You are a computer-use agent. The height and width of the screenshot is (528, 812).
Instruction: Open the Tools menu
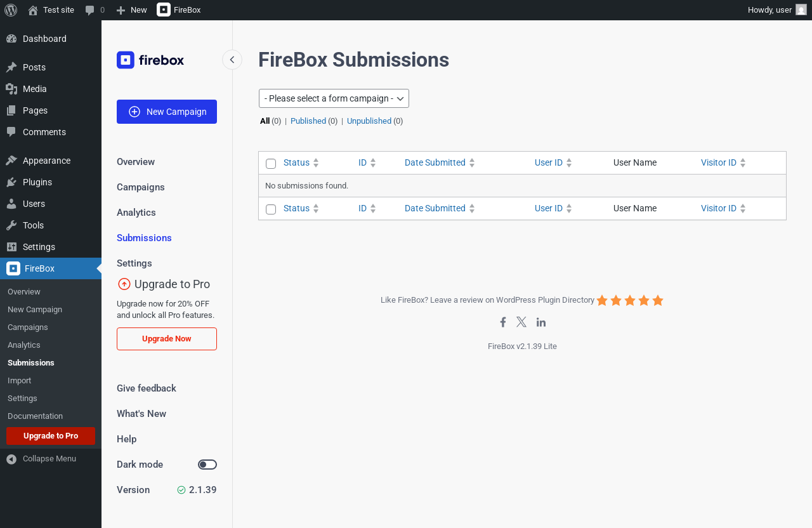pyautogui.click(x=51, y=225)
